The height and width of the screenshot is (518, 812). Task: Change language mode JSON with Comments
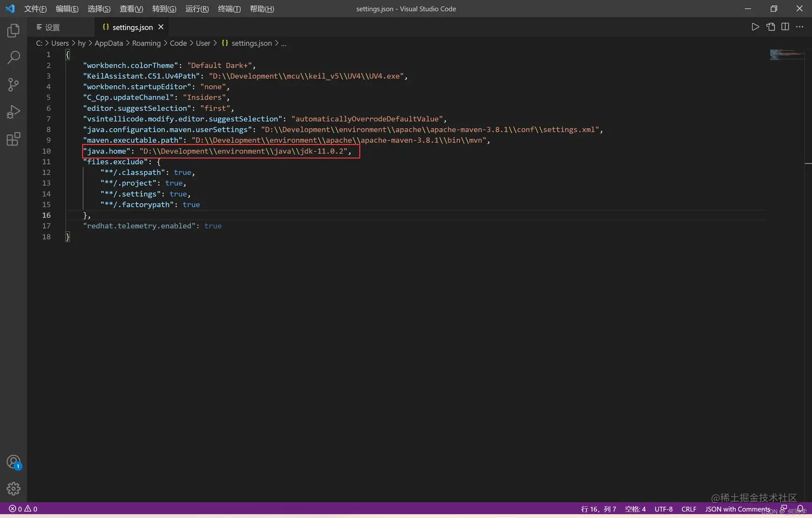coord(737,509)
